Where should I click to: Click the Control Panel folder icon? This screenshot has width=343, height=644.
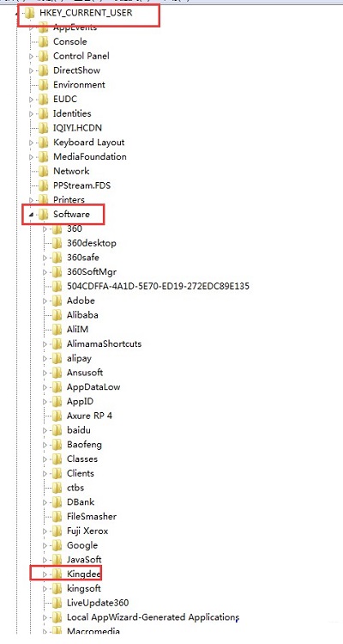click(43, 56)
